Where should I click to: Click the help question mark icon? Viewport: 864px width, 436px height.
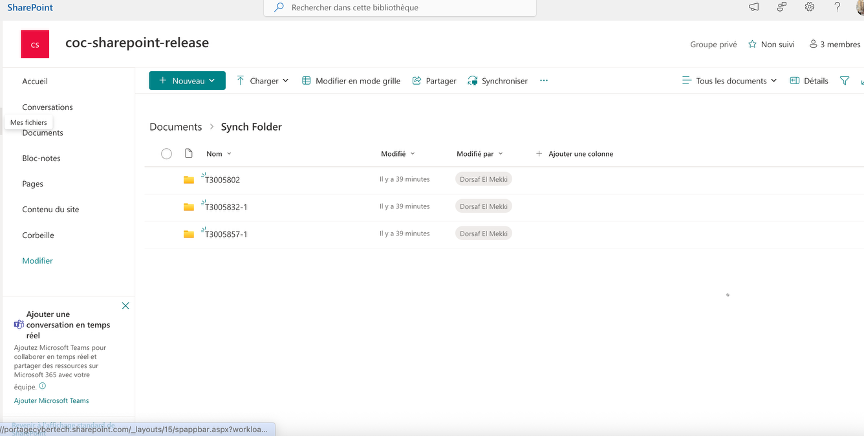837,7
